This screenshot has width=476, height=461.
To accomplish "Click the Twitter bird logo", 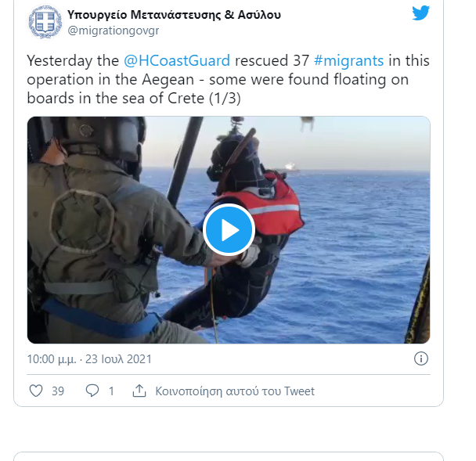I will 420,13.
